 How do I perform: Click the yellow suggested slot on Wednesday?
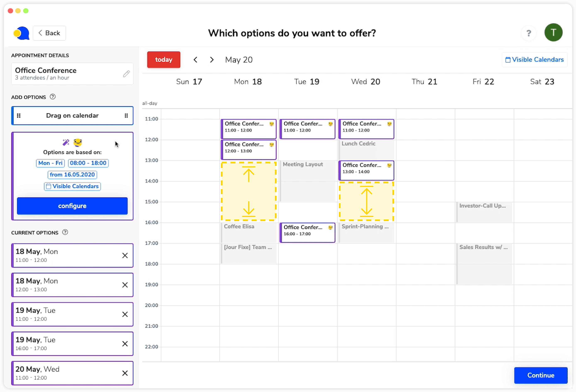pyautogui.click(x=366, y=202)
